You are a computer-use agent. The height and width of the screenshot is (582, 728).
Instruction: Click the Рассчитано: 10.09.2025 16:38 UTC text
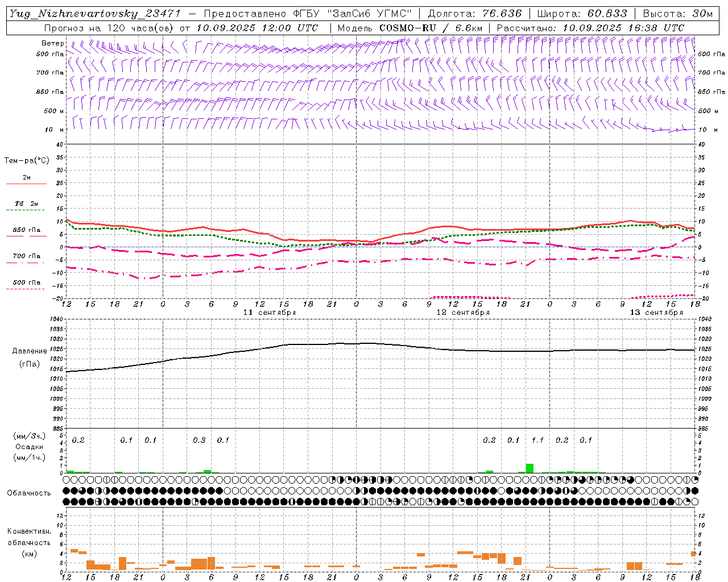pos(590,28)
